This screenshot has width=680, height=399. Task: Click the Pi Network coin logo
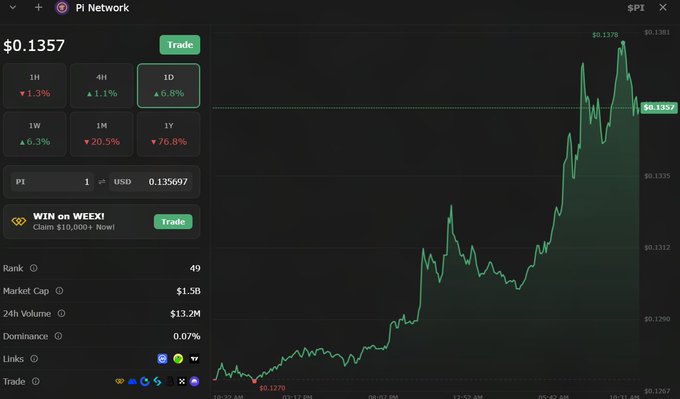(x=62, y=8)
